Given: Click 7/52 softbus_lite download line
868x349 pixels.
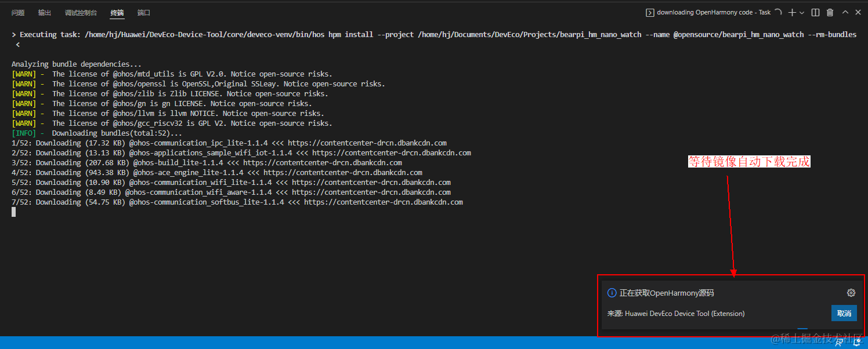Looking at the screenshot, I should (237, 202).
